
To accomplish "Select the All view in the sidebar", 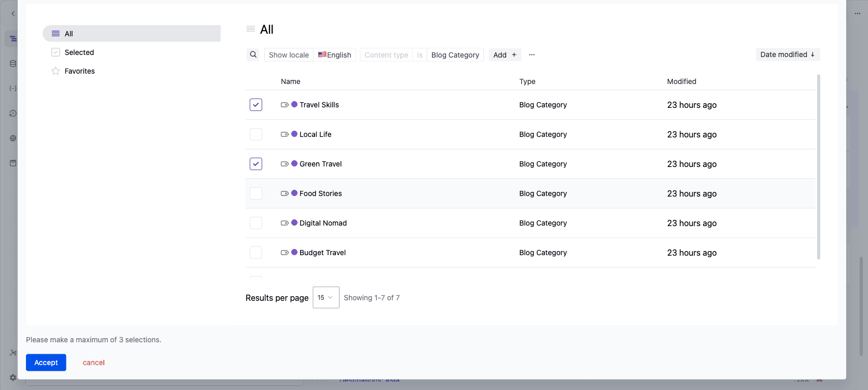I will [131, 34].
